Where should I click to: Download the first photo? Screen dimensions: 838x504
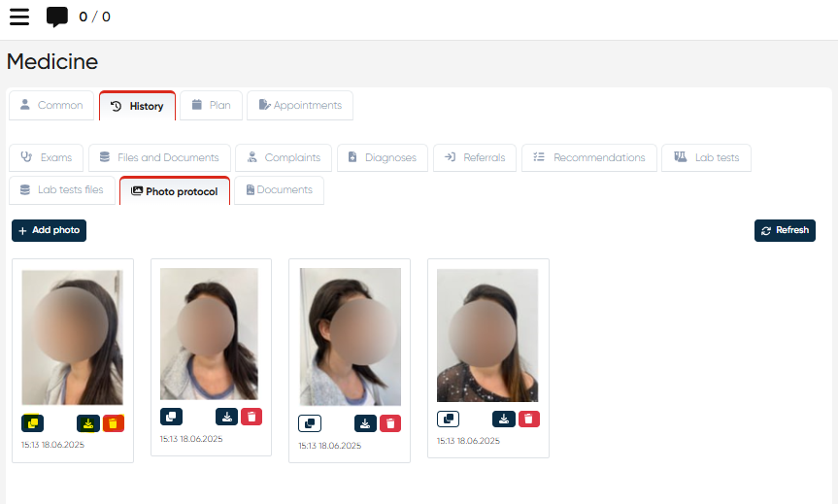click(88, 423)
